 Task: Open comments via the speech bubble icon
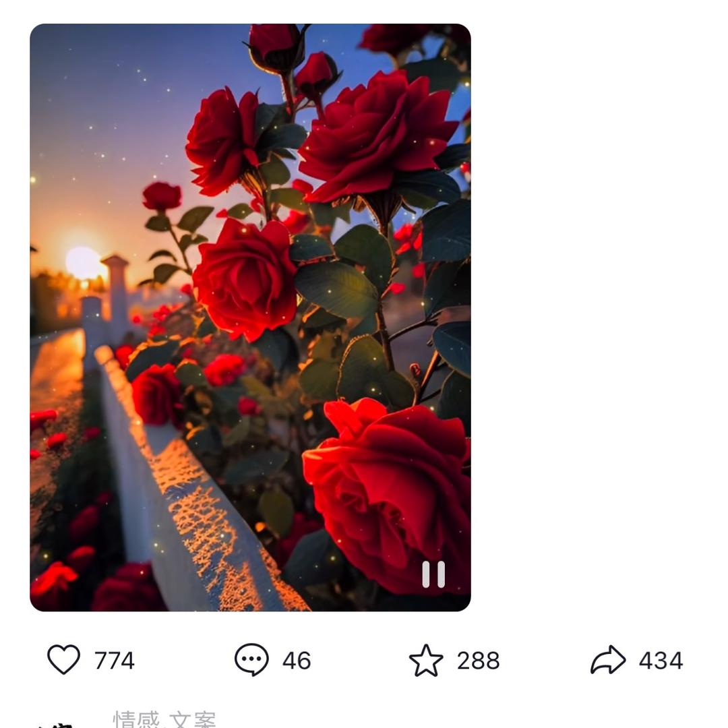pyautogui.click(x=251, y=659)
